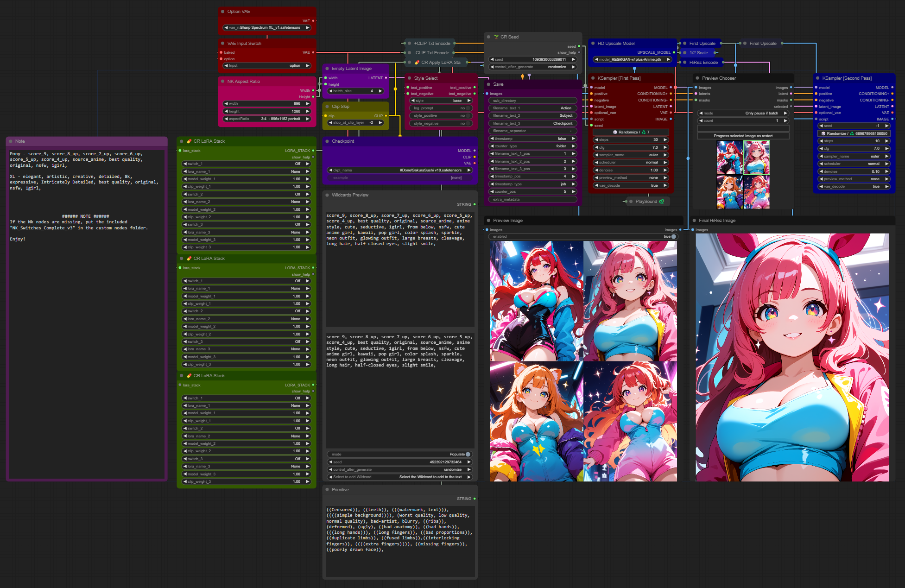Toggle style_positive switch in Style Select

[x=468, y=116]
